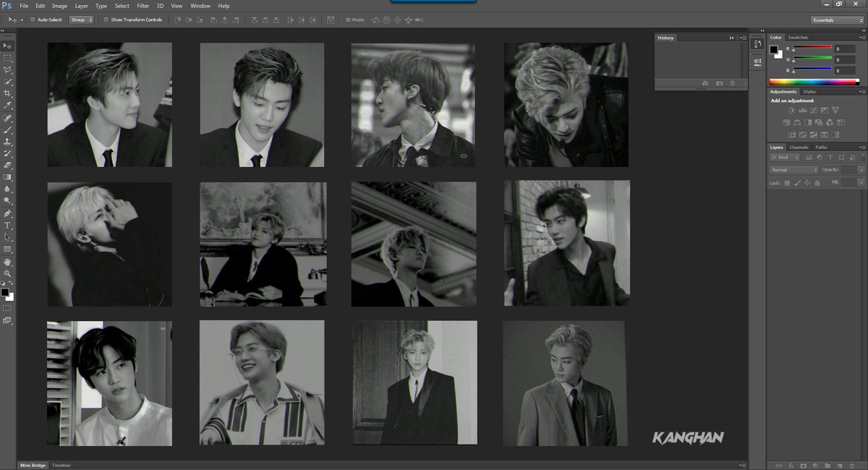The width and height of the screenshot is (868, 470).
Task: Click the R value input field
Action: click(845, 49)
